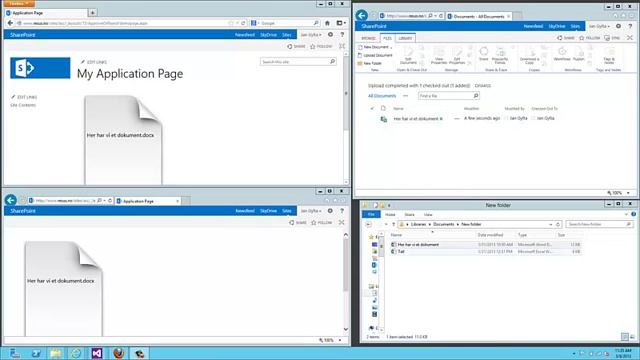Click the Tags & Notes ribbon icon
Screen dimensions: 640x360
click(609, 56)
